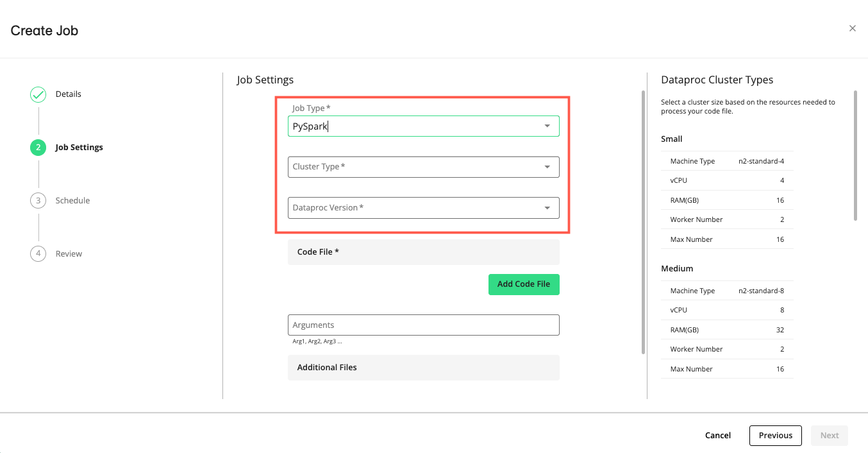Image resolution: width=868 pixels, height=453 pixels.
Task: Click the Review step number circle
Action: pyautogui.click(x=38, y=253)
